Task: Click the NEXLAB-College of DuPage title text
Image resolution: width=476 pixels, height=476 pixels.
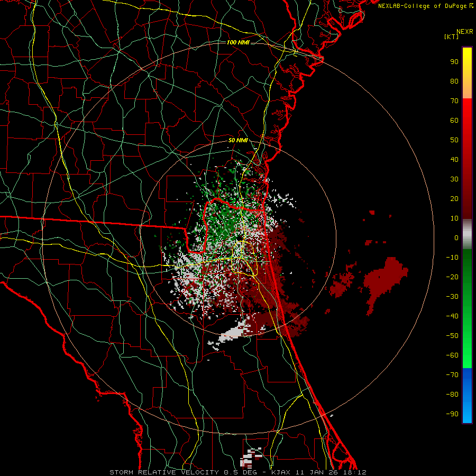Action: point(423,6)
